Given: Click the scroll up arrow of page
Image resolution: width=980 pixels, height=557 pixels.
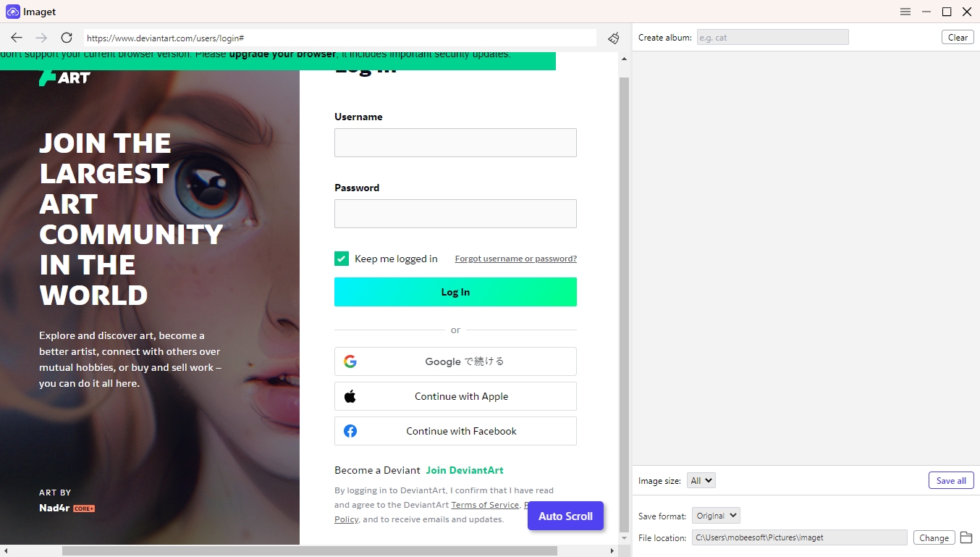Looking at the screenshot, I should [625, 59].
